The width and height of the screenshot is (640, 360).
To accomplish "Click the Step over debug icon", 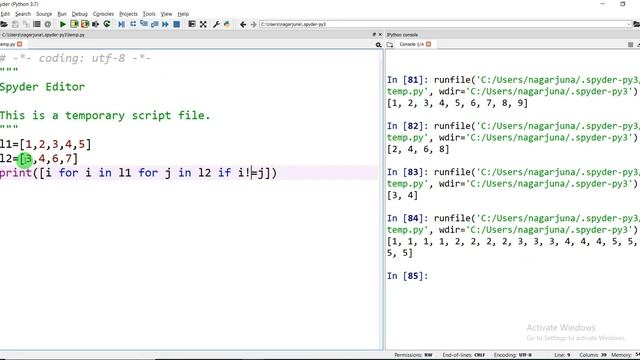I will coord(133,24).
